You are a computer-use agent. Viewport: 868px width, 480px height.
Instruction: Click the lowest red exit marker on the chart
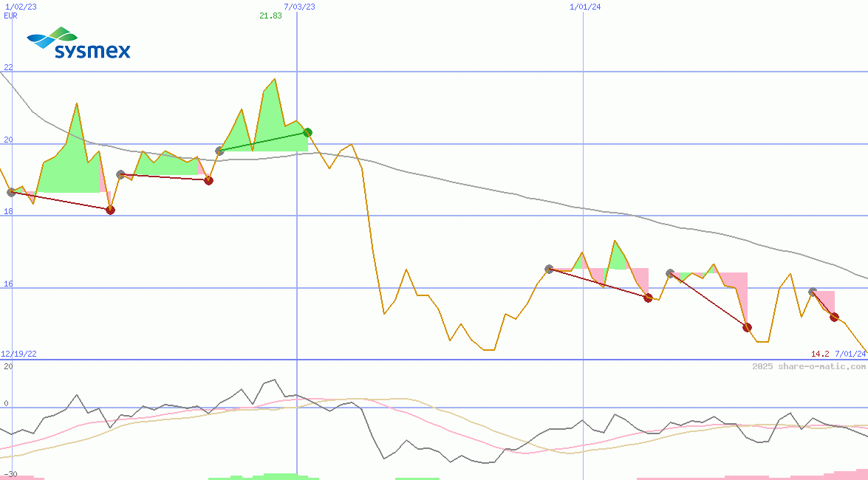(747, 327)
